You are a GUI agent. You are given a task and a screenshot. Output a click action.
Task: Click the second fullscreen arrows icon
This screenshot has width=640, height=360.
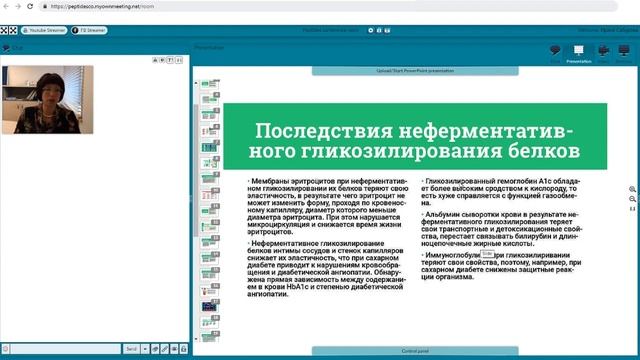pyautogui.click(x=13, y=30)
